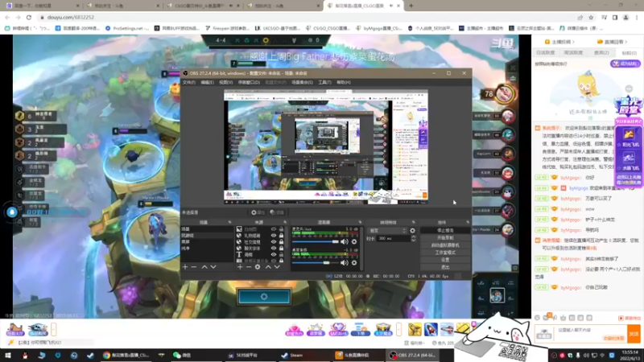This screenshot has height=362, width=644.
Task: Click the transition duration stepper arrows
Action: [x=413, y=238]
